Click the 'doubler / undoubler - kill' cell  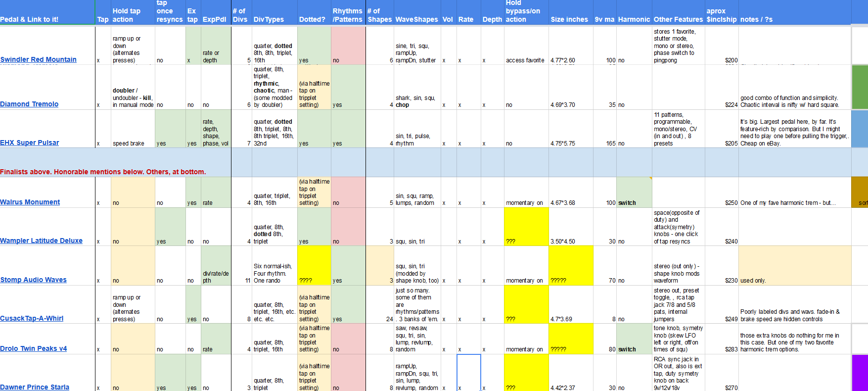point(133,87)
